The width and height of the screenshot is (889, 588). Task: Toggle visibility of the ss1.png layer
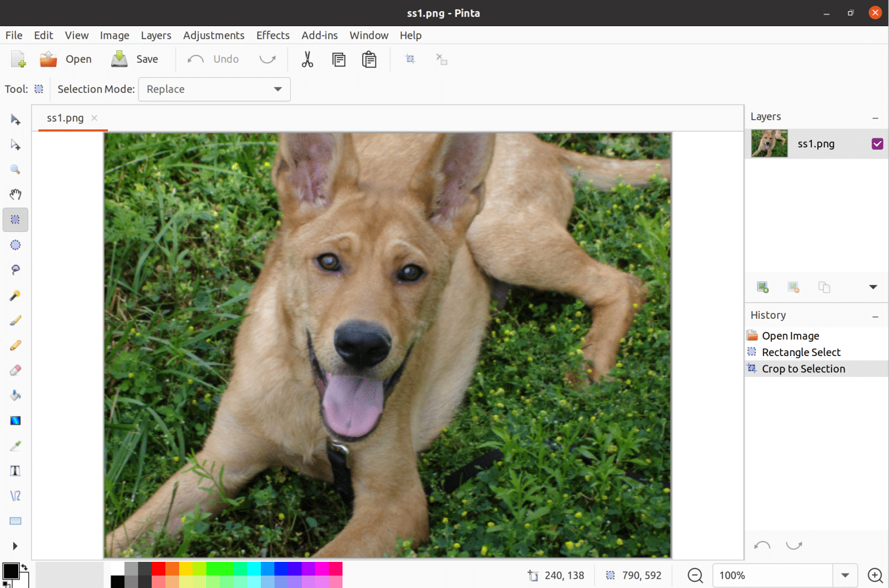click(877, 144)
